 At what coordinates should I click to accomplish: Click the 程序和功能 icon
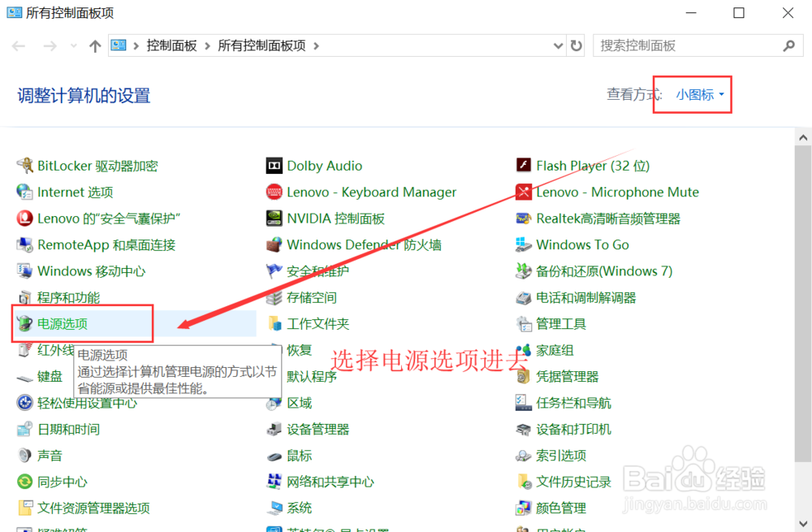pos(25,297)
